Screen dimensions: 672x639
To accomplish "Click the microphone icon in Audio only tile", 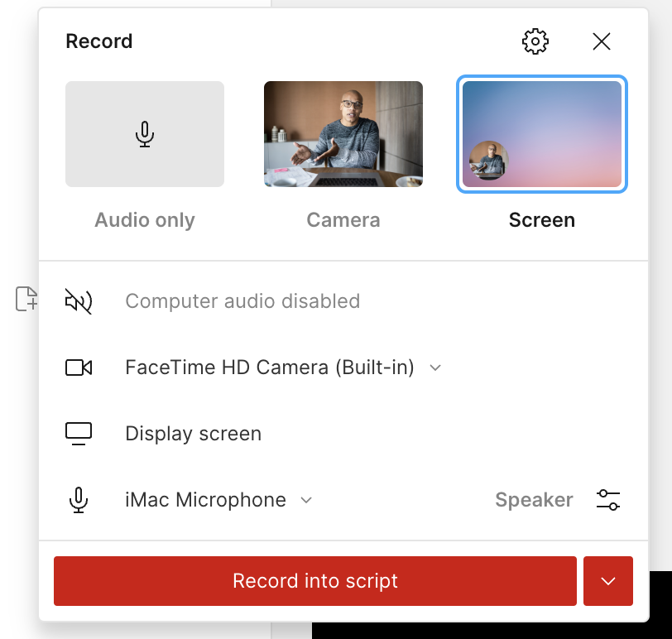I will (144, 132).
